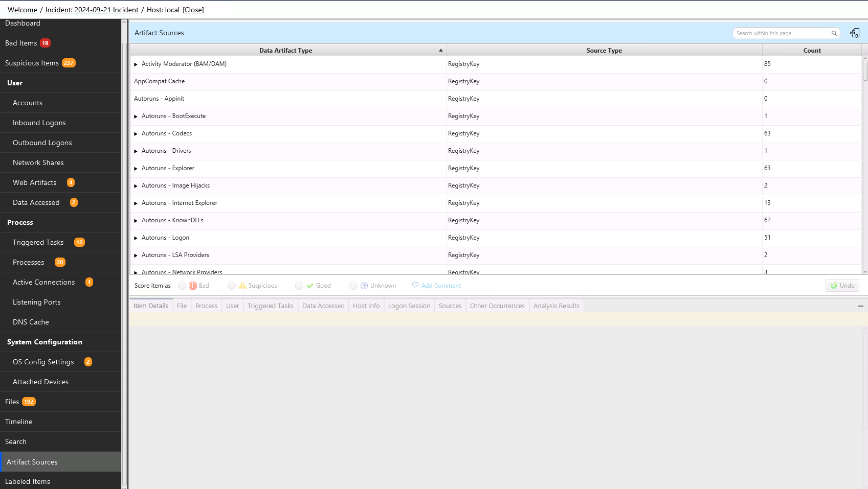The image size is (868, 489).
Task: Click the Triggered Tasks count badge
Action: click(x=79, y=242)
